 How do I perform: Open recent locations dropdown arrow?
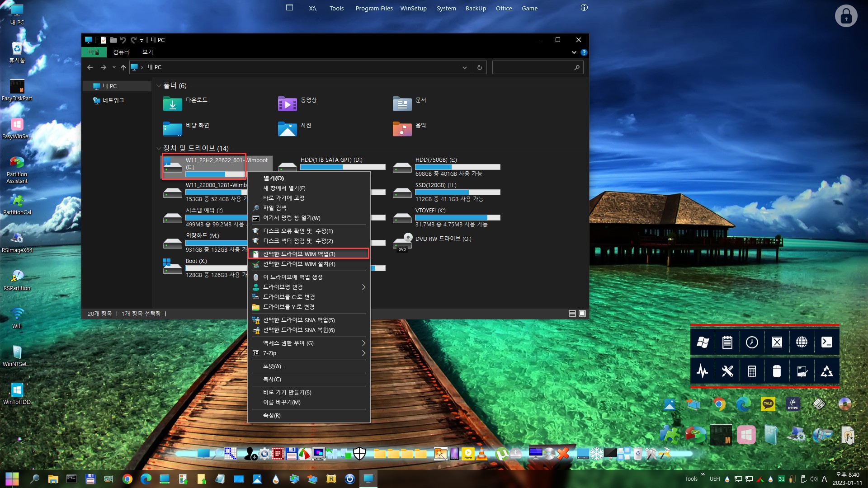(114, 67)
